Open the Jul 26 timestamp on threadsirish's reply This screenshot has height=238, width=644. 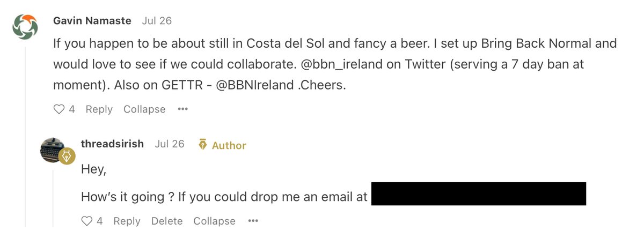coord(170,144)
